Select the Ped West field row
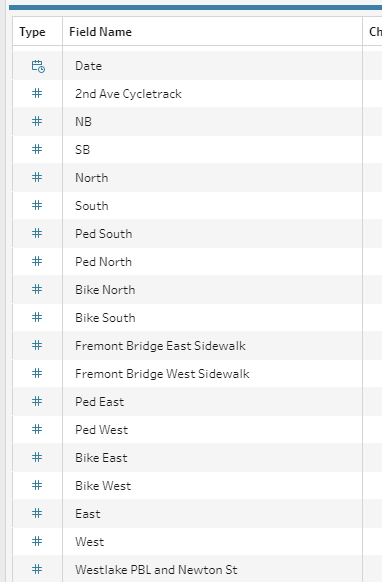 pos(187,429)
